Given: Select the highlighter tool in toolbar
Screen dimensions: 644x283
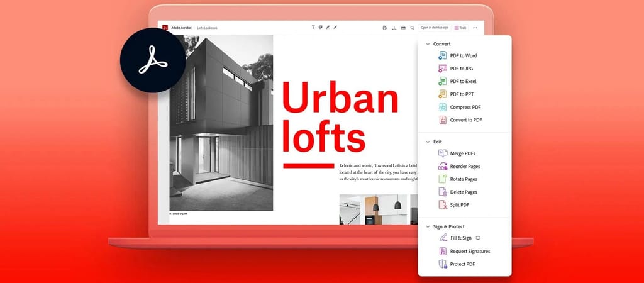Looking at the screenshot, I should click(x=328, y=28).
